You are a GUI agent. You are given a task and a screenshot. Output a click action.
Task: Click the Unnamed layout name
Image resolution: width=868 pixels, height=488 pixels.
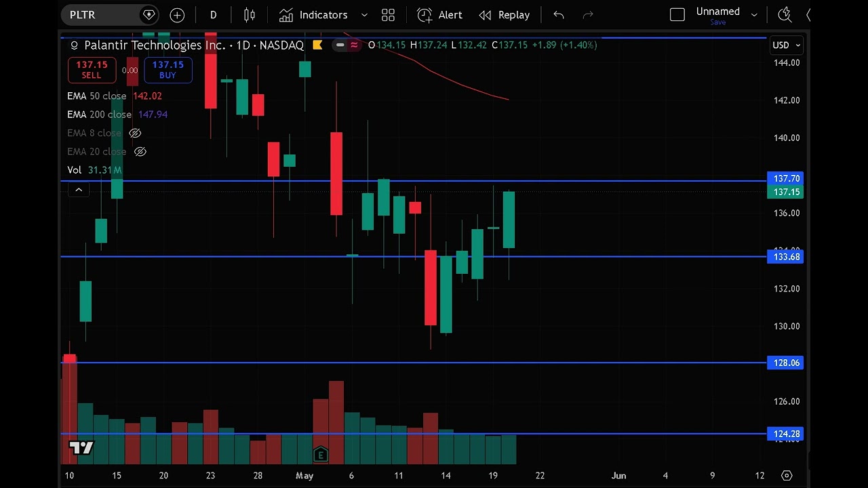pyautogui.click(x=717, y=12)
